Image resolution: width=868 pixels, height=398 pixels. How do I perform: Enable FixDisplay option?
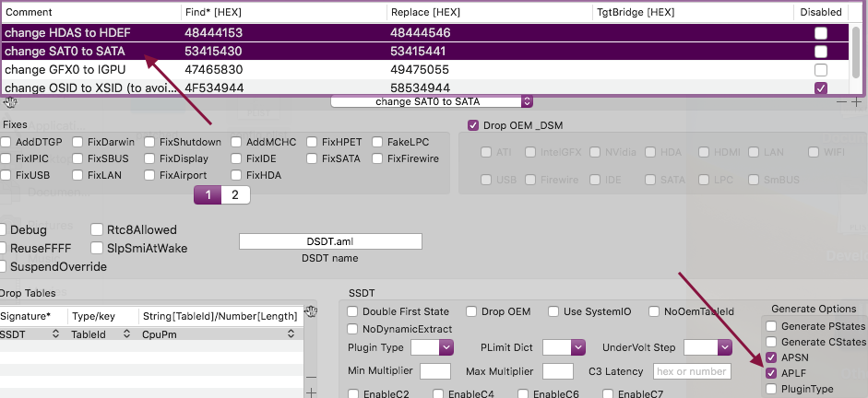click(x=149, y=158)
